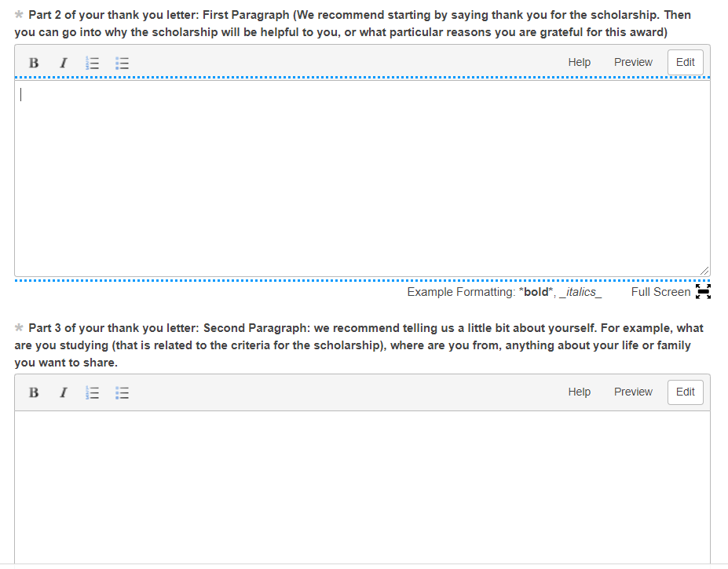Insert a bulleted list in the Part 3 editor
This screenshot has width=728, height=569.
click(122, 392)
